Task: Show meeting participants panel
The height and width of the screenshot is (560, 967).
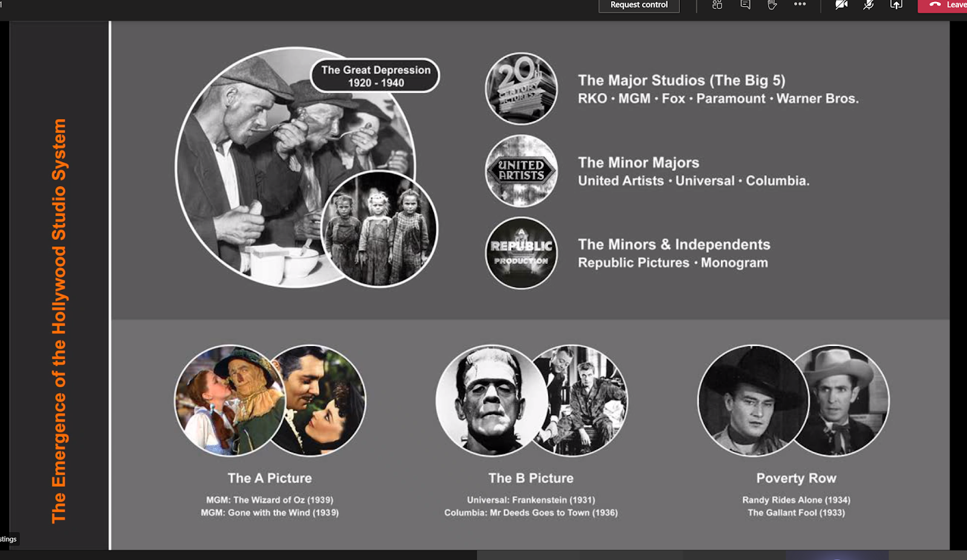Action: [717, 5]
